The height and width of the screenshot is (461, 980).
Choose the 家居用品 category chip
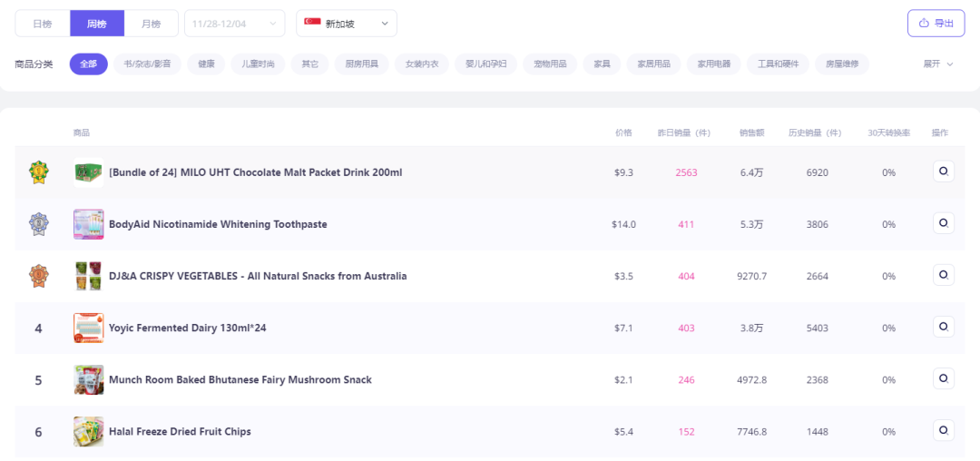coord(653,64)
